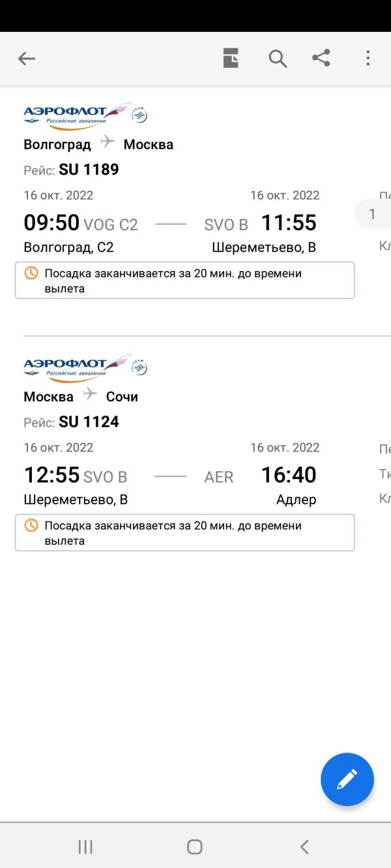Image resolution: width=391 pixels, height=868 pixels.
Task: Tap the 09:50 departure time
Action: [x=51, y=223]
